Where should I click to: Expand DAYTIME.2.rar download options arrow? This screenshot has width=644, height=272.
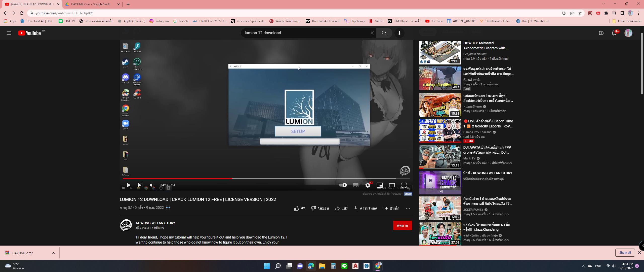(53, 253)
